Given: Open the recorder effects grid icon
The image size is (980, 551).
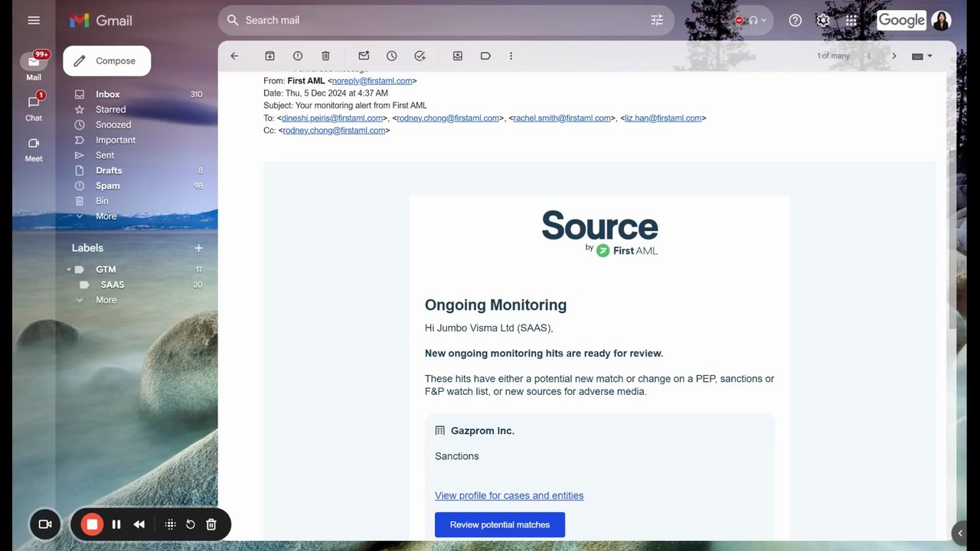Looking at the screenshot, I should tap(170, 524).
